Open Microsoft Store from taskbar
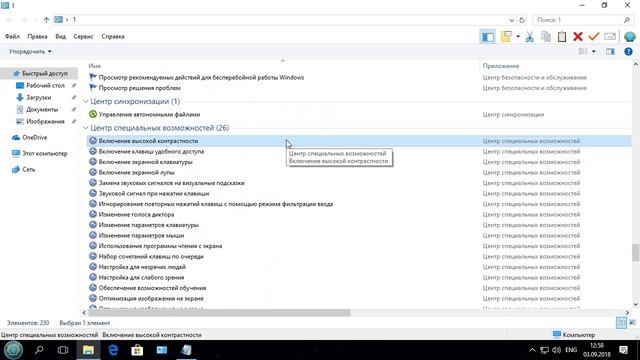Screen dimensions: 640x360 (137, 350)
